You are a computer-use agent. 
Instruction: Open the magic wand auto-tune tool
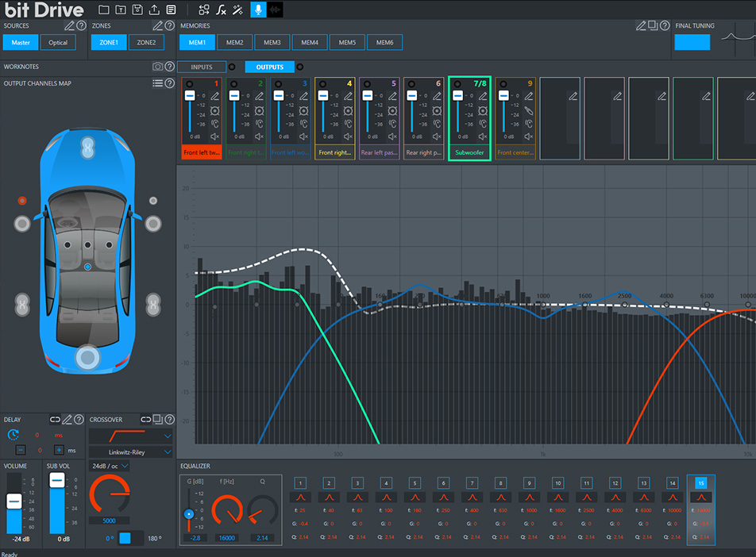(237, 10)
